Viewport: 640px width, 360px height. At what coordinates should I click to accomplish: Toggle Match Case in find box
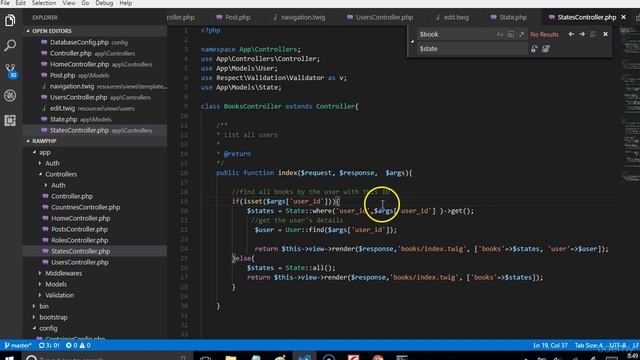(x=500, y=34)
